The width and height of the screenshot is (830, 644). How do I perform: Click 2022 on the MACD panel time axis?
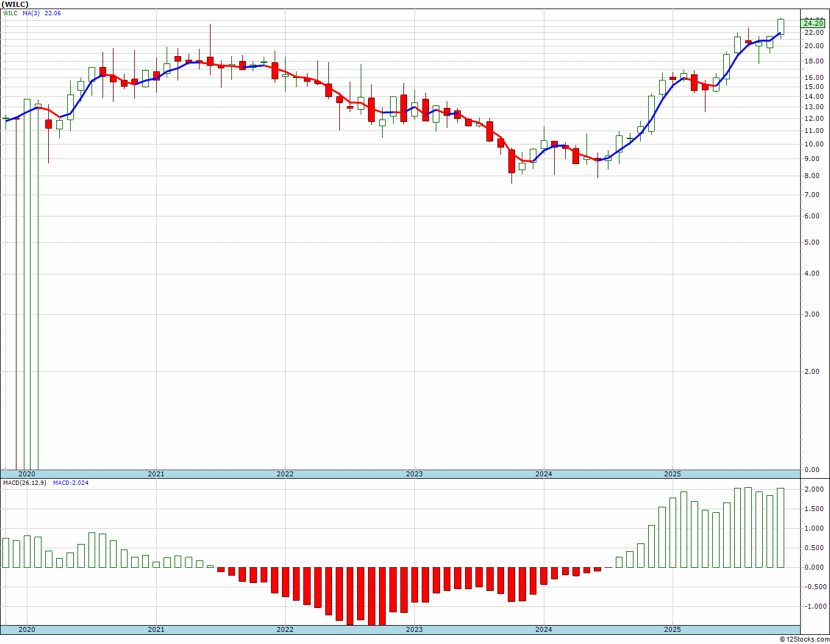pyautogui.click(x=285, y=629)
